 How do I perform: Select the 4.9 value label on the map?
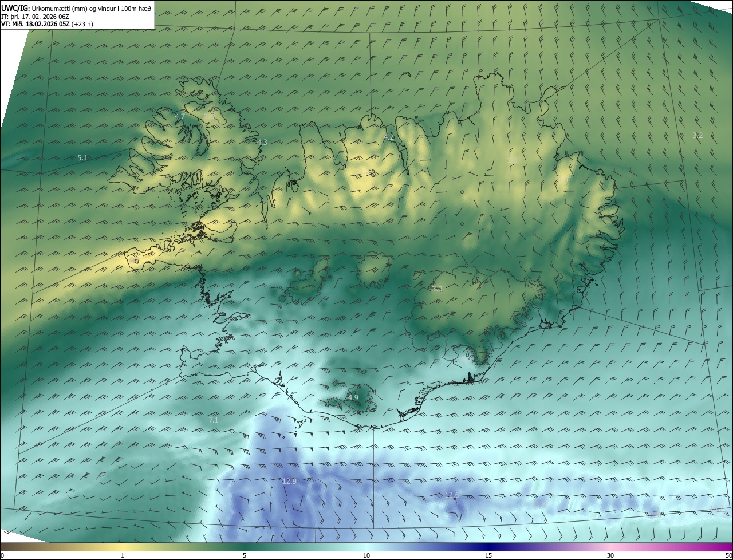pyautogui.click(x=353, y=397)
